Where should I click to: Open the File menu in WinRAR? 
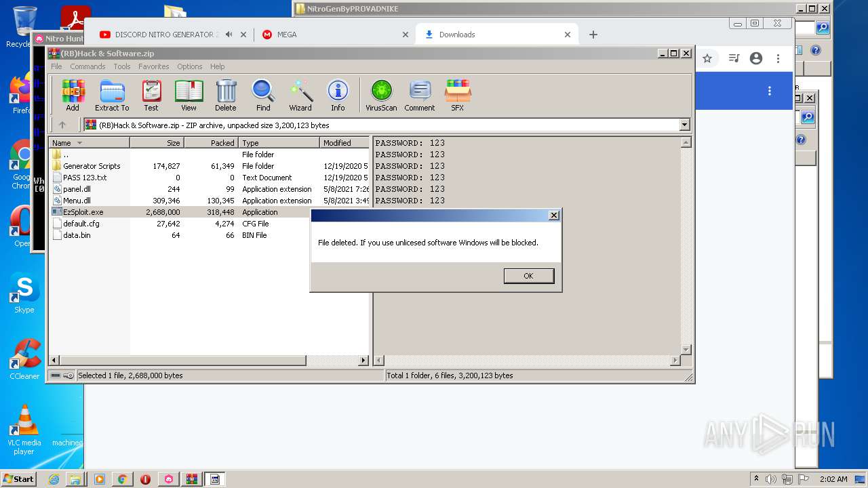(x=56, y=66)
